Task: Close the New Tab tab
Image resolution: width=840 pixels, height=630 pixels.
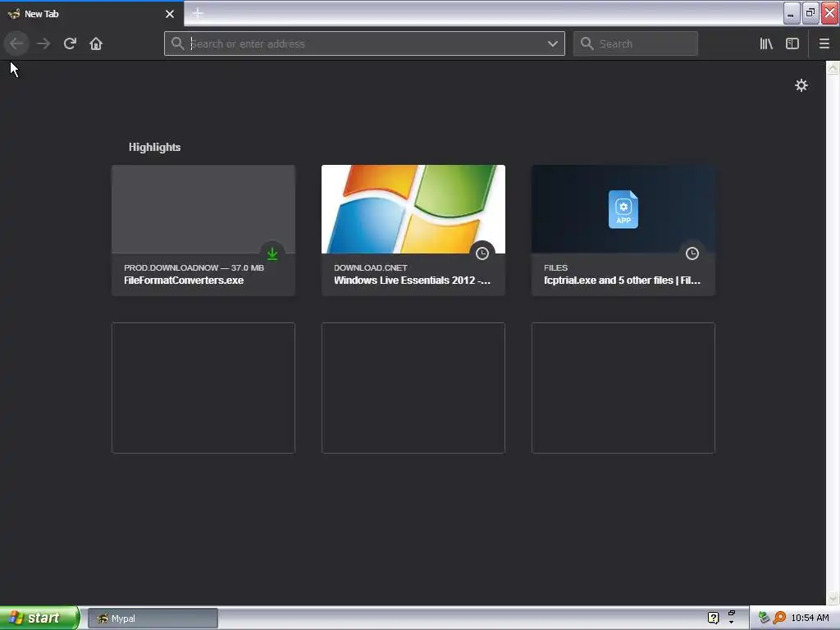Action: pos(170,14)
